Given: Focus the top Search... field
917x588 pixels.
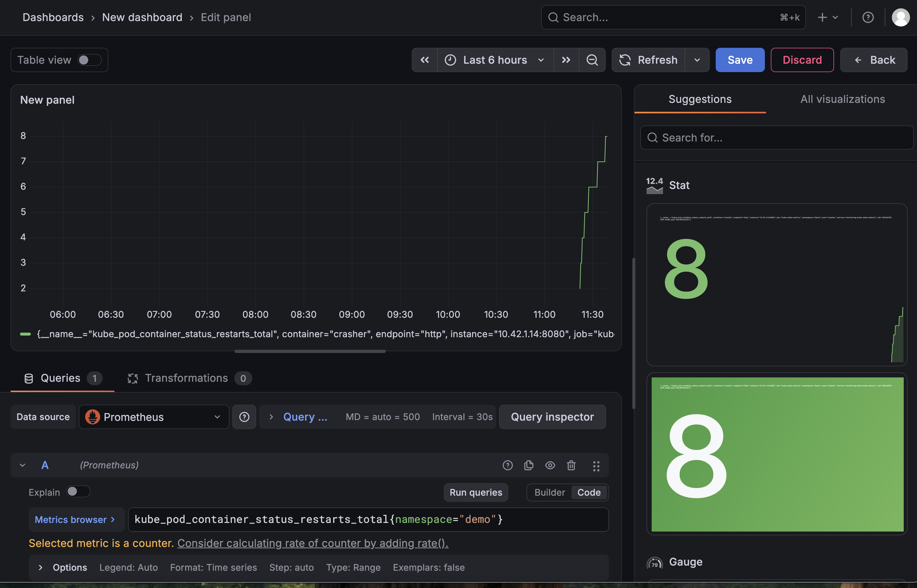Looking at the screenshot, I should tap(673, 17).
